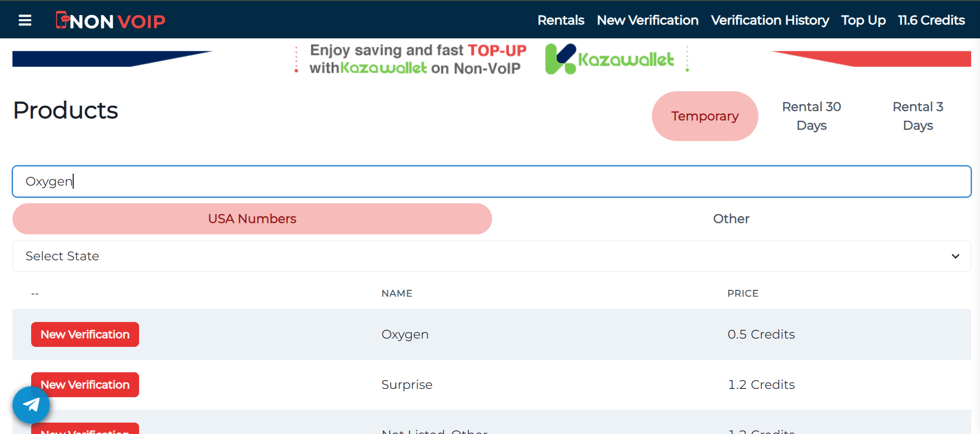Open the Rental 30 Days tab
Viewport: 980px width, 434px height.
coord(811,116)
